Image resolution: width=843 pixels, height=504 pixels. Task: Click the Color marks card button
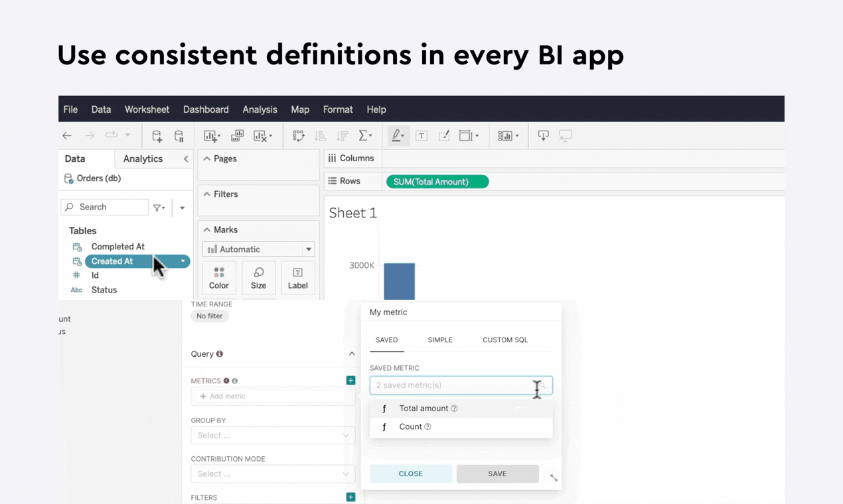pos(219,278)
